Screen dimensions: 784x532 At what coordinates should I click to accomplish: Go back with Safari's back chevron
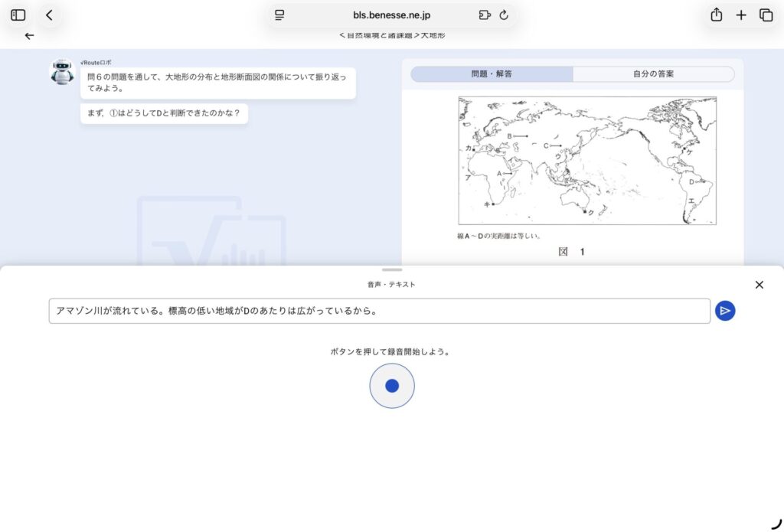(x=50, y=15)
